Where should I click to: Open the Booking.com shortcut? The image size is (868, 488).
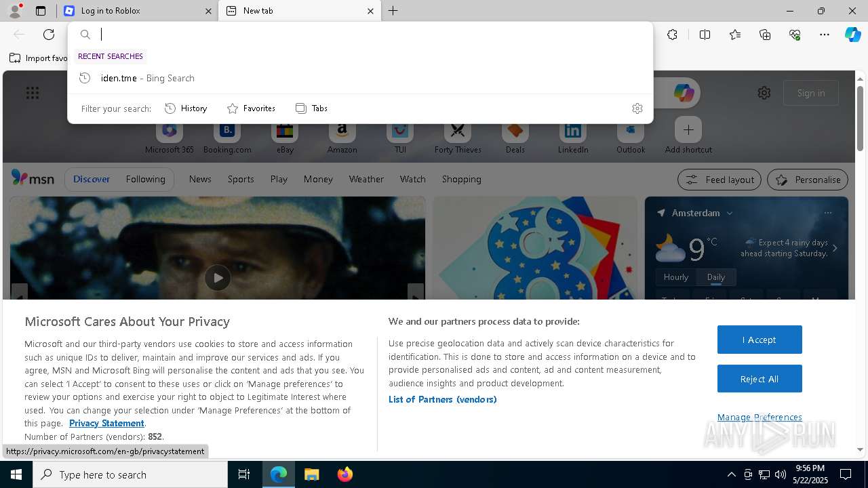pyautogui.click(x=227, y=136)
